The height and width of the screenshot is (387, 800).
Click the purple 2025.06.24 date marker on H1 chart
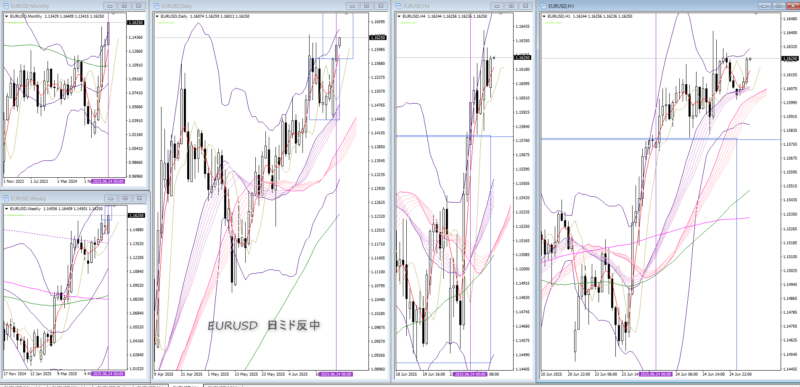click(x=656, y=375)
